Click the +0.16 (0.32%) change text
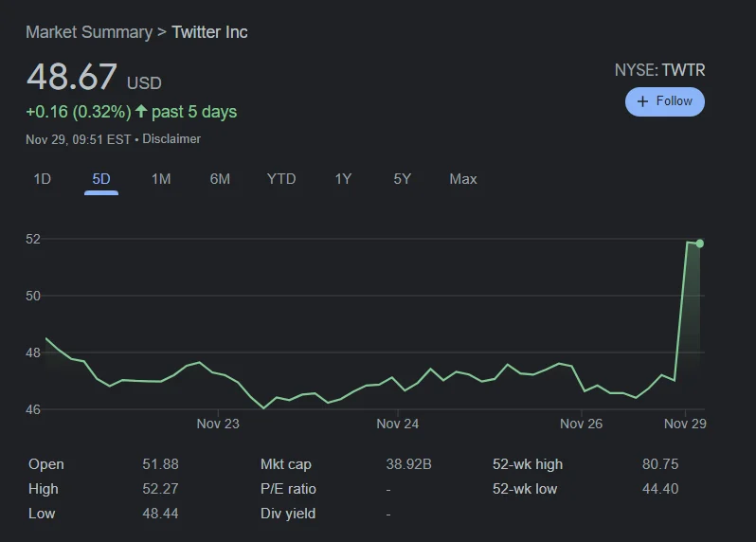Viewport: 756px width, 542px height. click(x=78, y=112)
